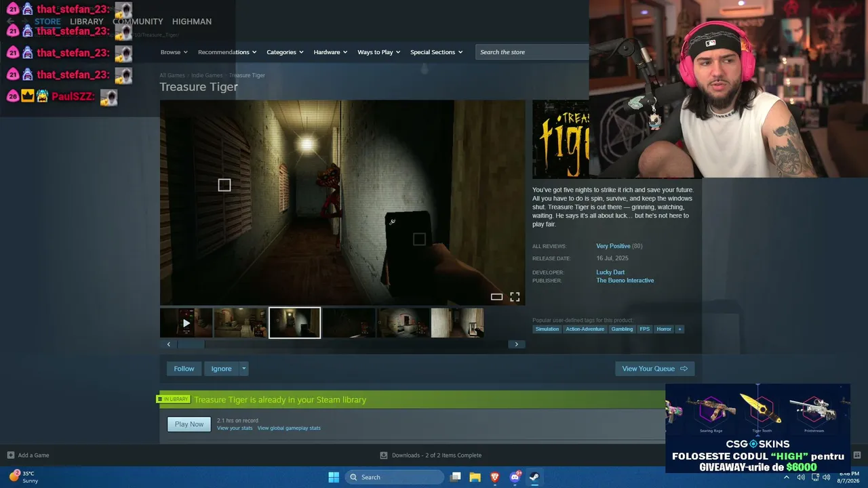Select the second screenshot thumbnail of a room
868x488 pixels.
240,323
